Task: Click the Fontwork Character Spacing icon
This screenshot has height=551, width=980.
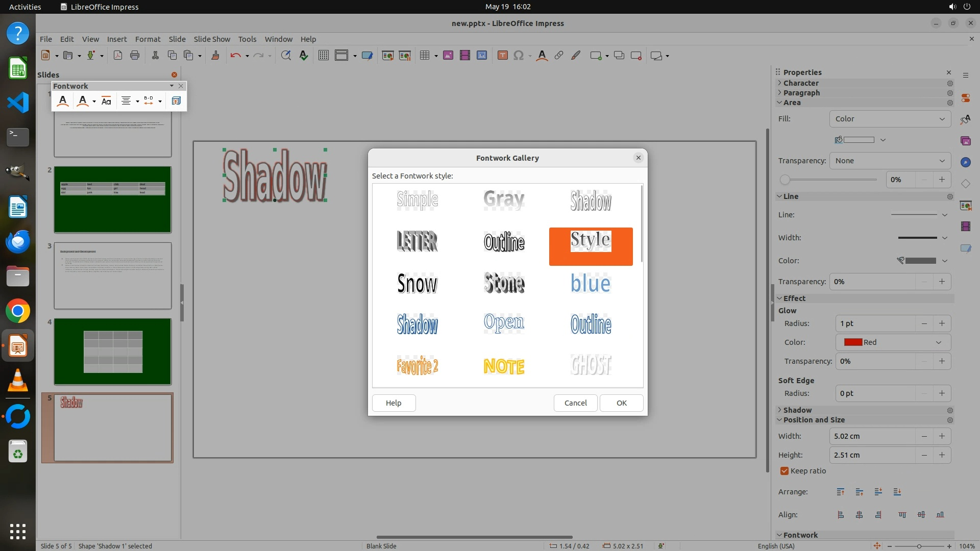Action: [x=149, y=101]
